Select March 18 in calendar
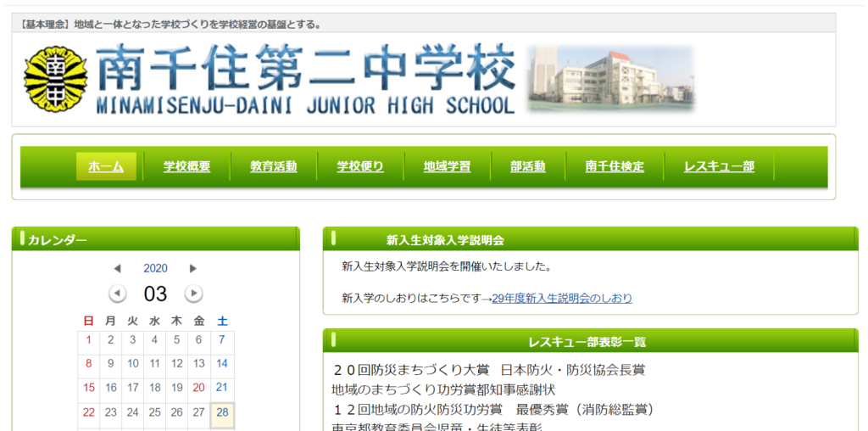This screenshot has height=431, width=868. (154, 388)
